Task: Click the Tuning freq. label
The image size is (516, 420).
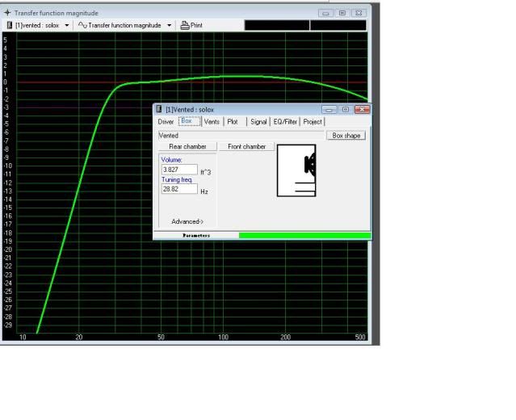Action: coord(177,180)
